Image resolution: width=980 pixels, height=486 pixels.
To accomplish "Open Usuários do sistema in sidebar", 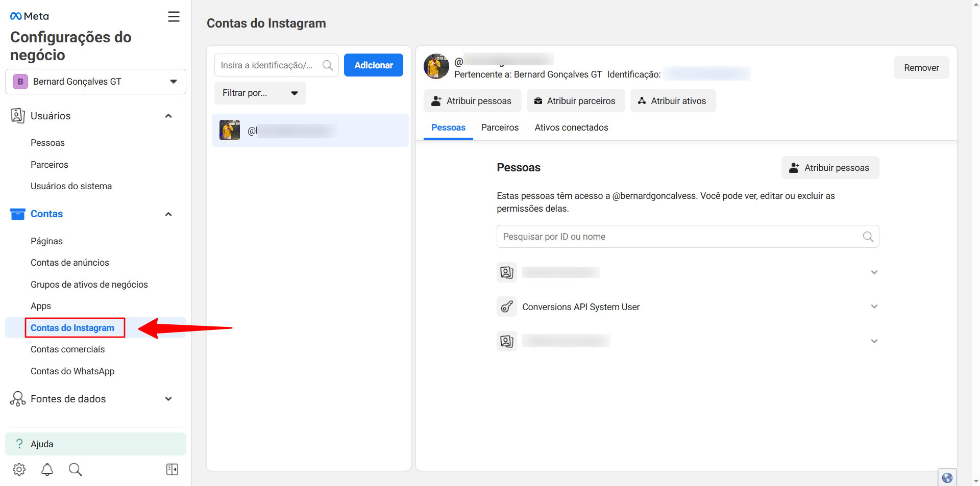I will tap(71, 186).
